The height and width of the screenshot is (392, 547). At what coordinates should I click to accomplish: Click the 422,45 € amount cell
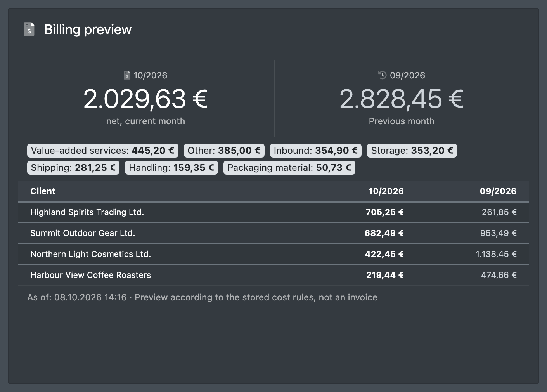point(384,254)
